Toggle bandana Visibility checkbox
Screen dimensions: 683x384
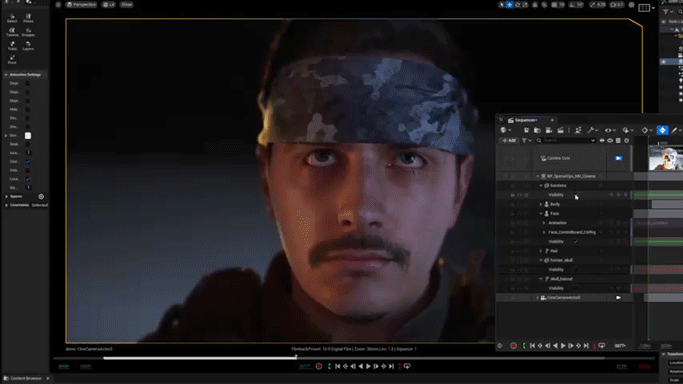point(576,195)
